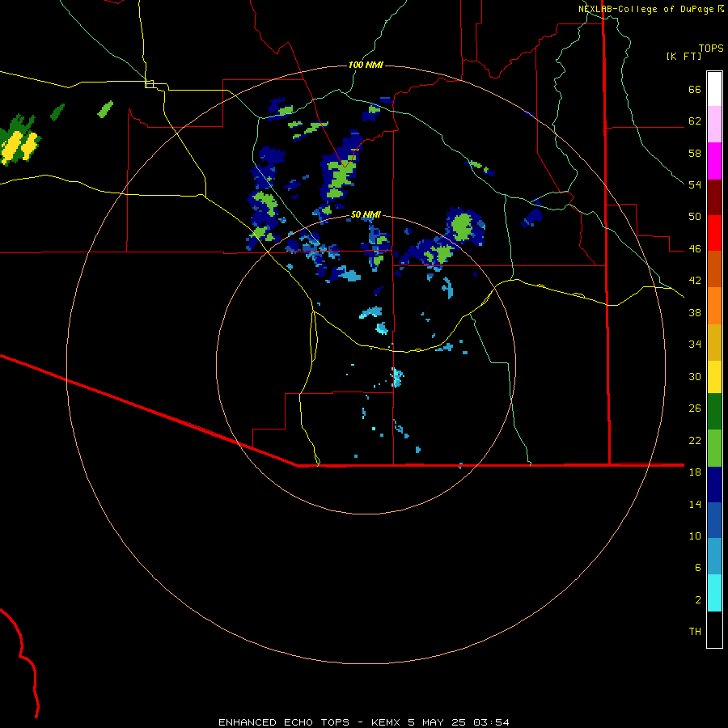Screen dimensions: 728x728
Task: Select the '50' legend value
Action: [x=695, y=217]
